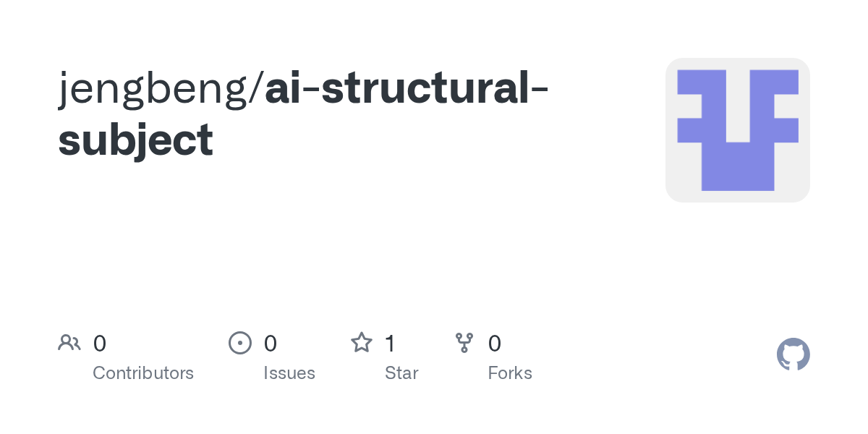This screenshot has width=868, height=434.
Task: Select the Issues label
Action: click(x=289, y=373)
